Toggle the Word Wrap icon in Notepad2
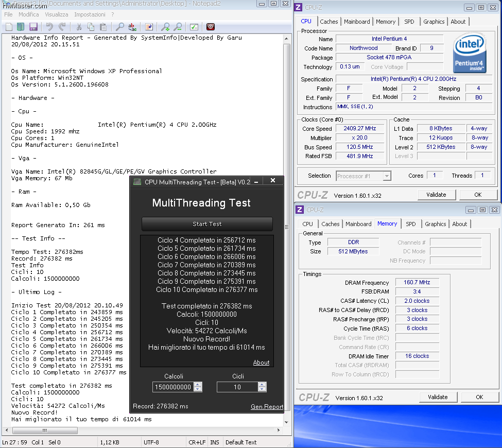 pyautogui.click(x=149, y=27)
